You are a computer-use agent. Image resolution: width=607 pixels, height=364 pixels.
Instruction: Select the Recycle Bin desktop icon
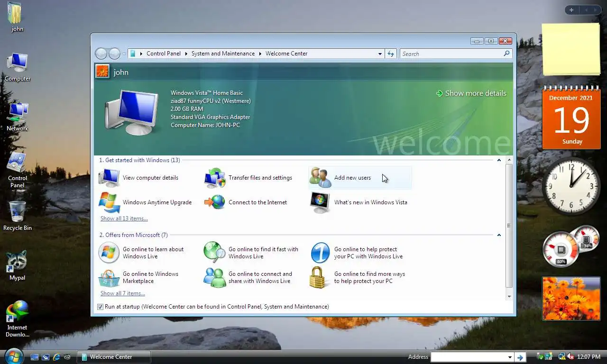coord(18,216)
